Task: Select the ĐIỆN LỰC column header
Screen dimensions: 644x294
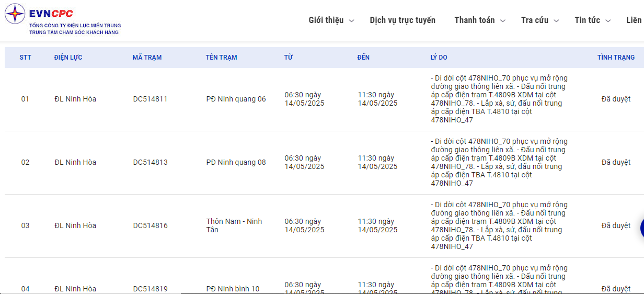Action: click(68, 58)
